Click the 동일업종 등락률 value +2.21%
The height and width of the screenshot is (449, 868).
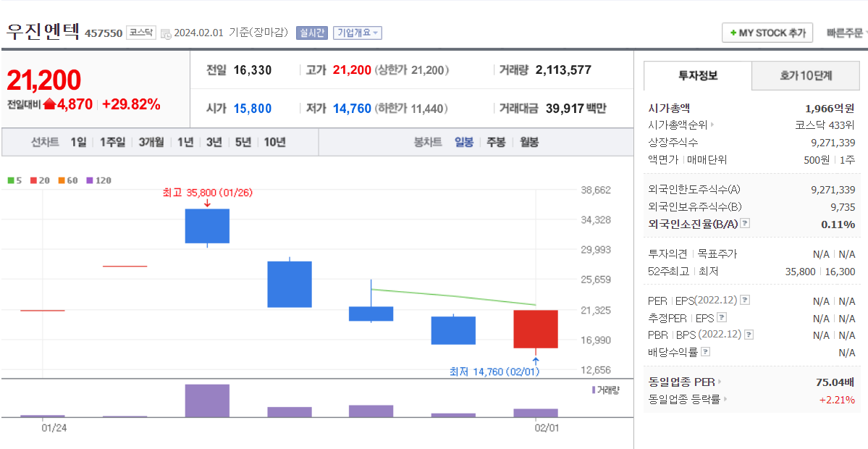837,399
